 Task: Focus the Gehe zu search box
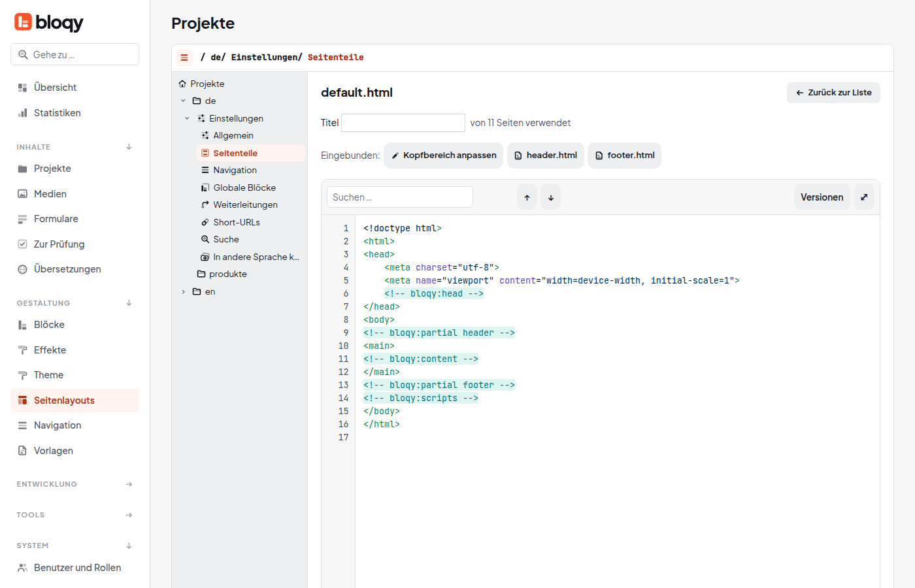point(75,54)
